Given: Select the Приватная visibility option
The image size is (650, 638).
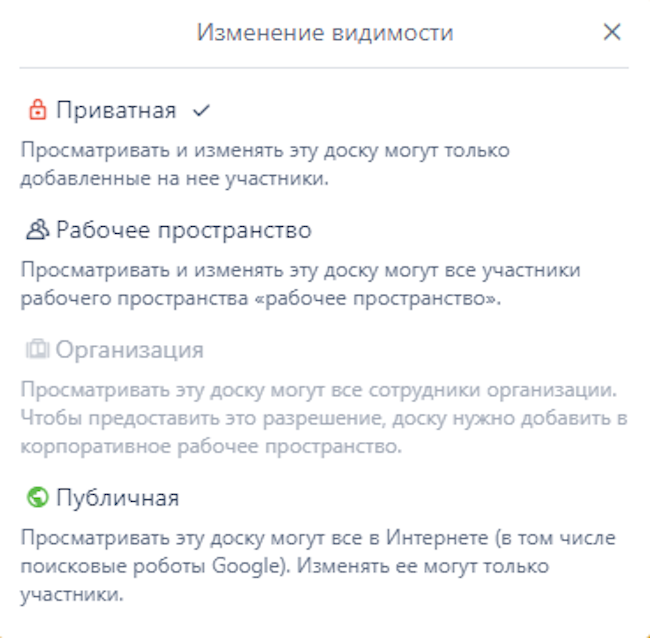Looking at the screenshot, I should (x=115, y=110).
